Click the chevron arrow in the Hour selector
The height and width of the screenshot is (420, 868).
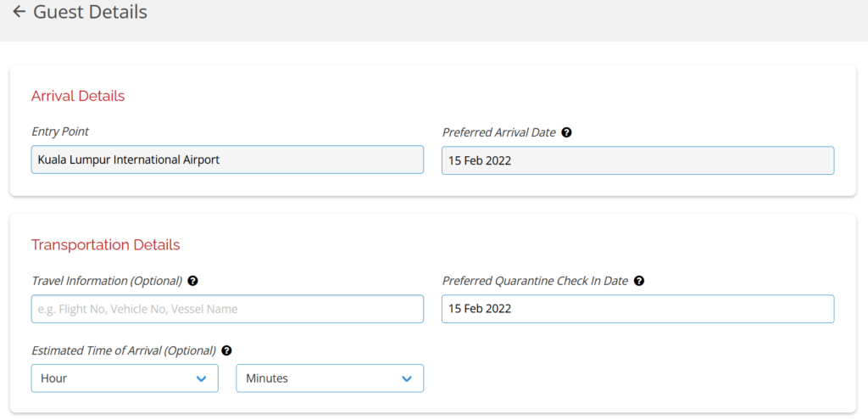(x=201, y=378)
